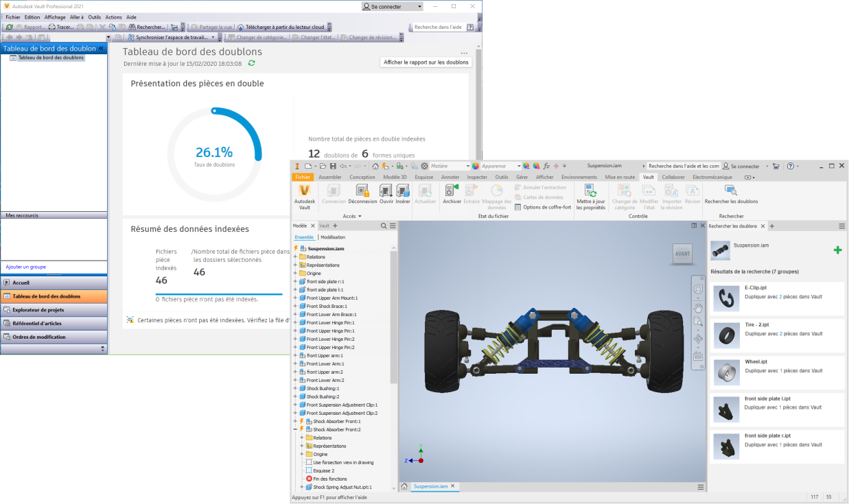The width and height of the screenshot is (849, 504).
Task: Collapse the Tableau de bord des doublons pane
Action: click(101, 49)
